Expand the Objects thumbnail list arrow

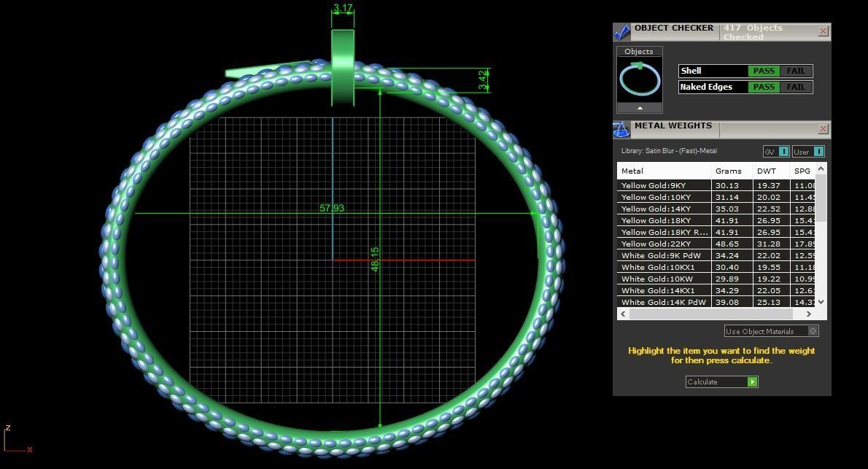tap(640, 108)
